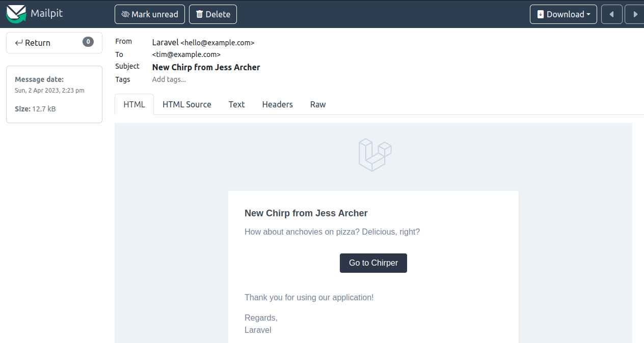Go to the previous message arrow
Viewport: 644px width, 343px height.
611,14
